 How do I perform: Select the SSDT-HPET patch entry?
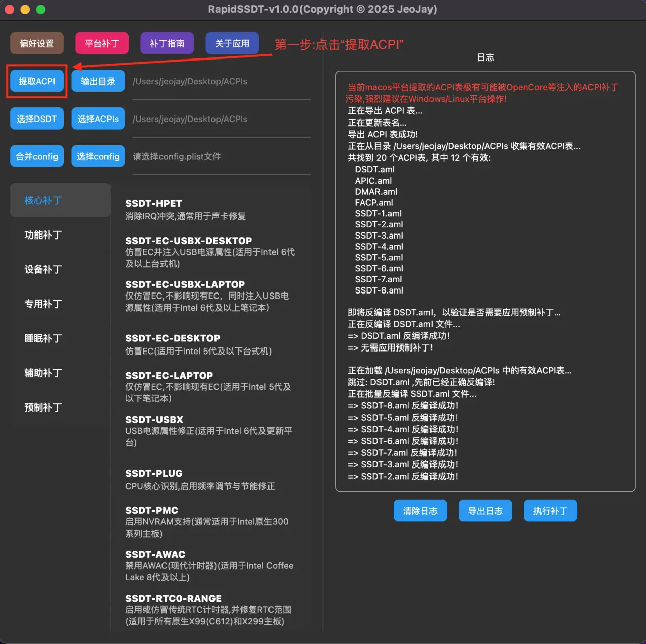pyautogui.click(x=154, y=204)
